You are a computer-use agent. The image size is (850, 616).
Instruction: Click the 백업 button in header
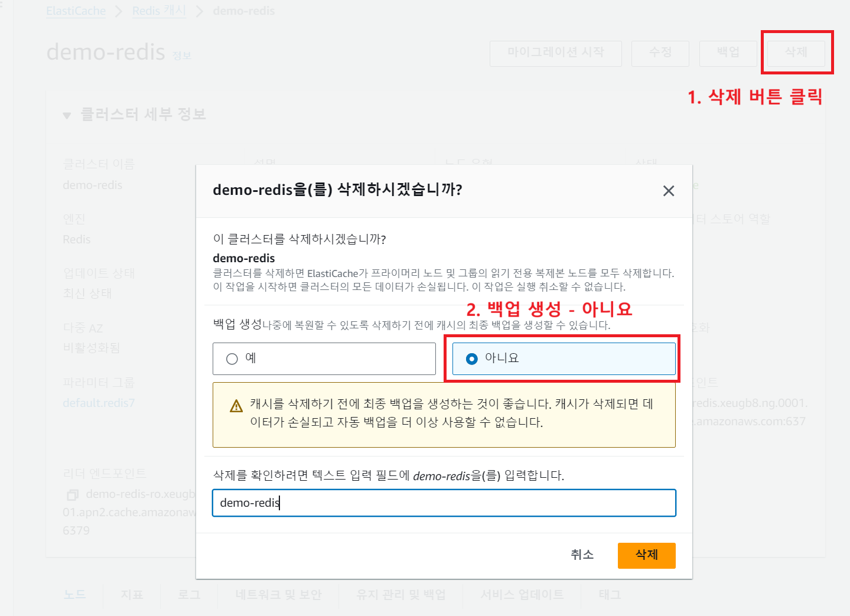click(728, 53)
